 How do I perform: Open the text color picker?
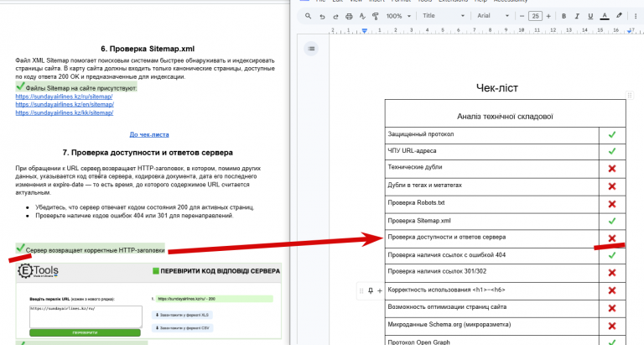(x=605, y=16)
